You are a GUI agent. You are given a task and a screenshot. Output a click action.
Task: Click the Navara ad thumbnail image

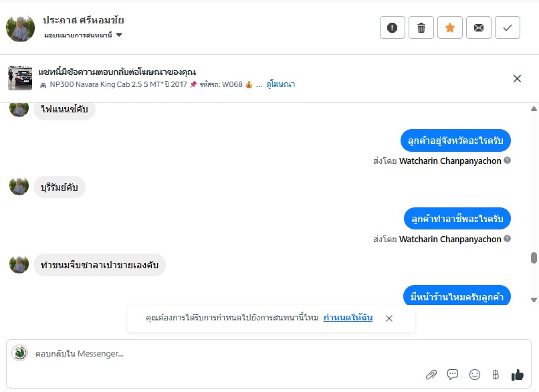[20, 78]
